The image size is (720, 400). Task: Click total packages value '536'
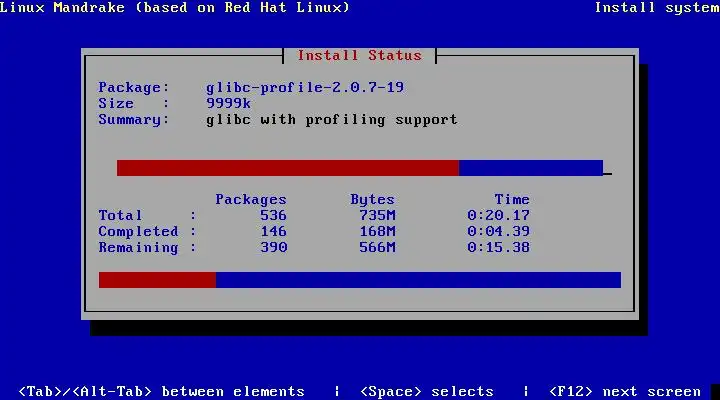[273, 215]
